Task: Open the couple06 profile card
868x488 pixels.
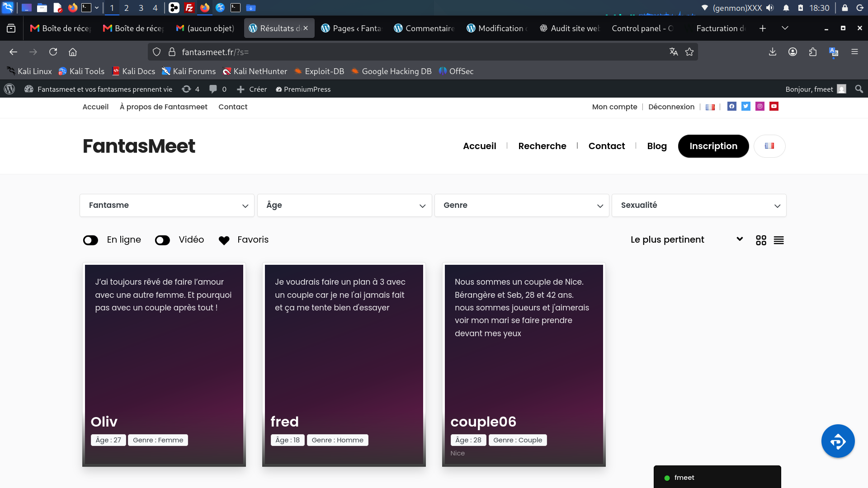Action: 524,365
